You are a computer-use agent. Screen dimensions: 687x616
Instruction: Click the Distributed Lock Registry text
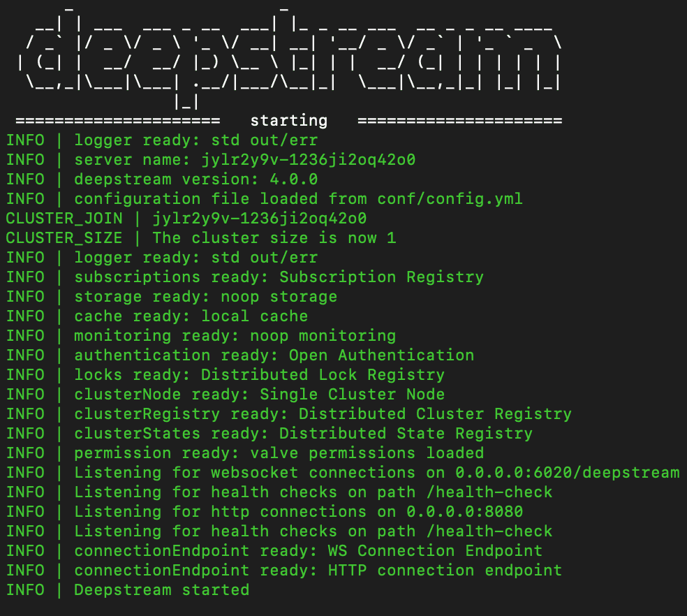(x=323, y=375)
